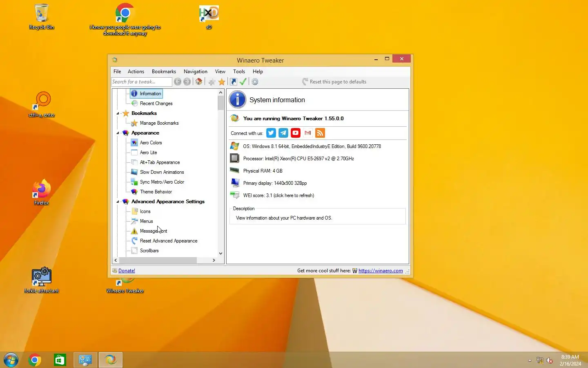Select the Firefox desktop shortcut
This screenshot has width=588, height=368.
pyautogui.click(x=41, y=192)
